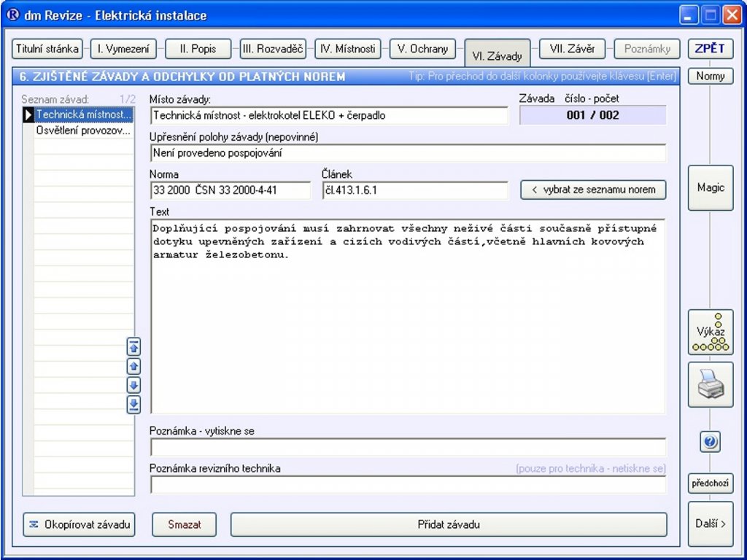The height and width of the screenshot is (560, 747).
Task: Move defect to top of list
Action: tap(133, 346)
